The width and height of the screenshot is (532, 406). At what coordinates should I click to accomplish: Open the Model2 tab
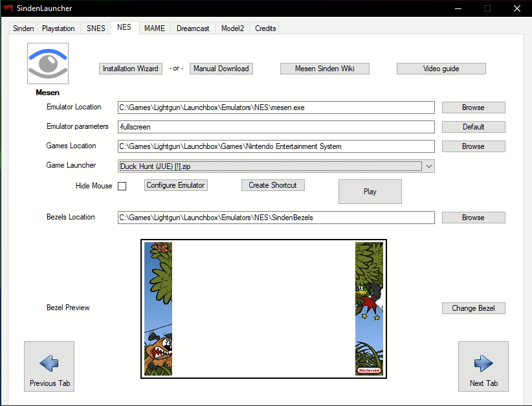click(x=232, y=28)
